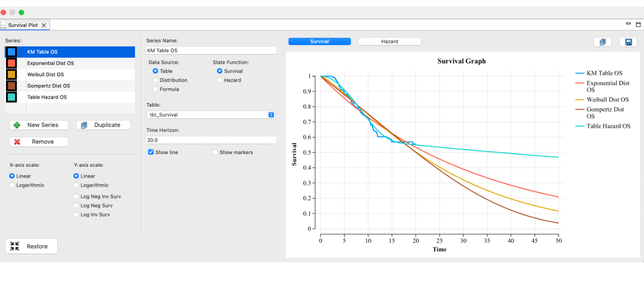The width and height of the screenshot is (644, 289).
Task: Click the Duplicate series icon
Action: tap(84, 125)
